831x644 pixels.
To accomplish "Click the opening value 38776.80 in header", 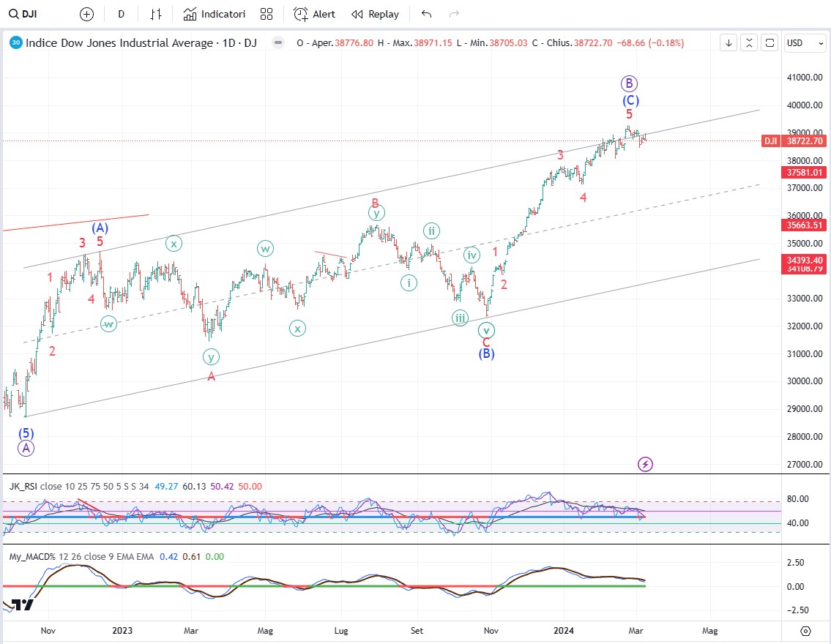I will (x=354, y=43).
